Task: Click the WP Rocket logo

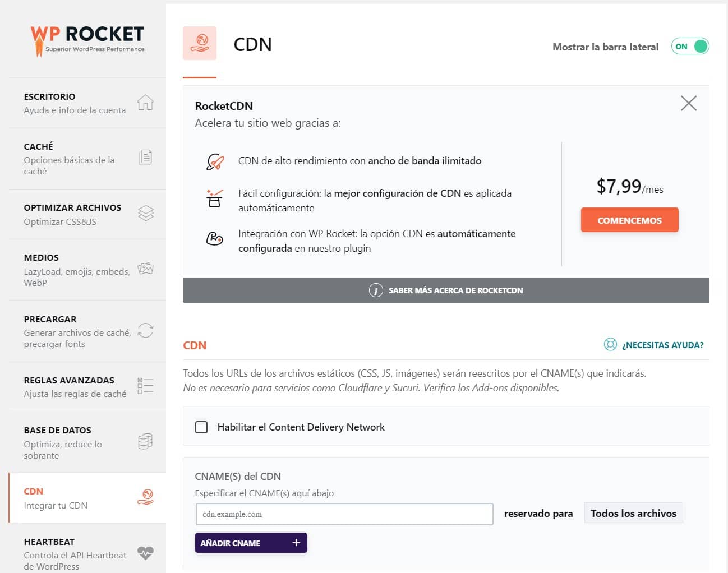Action: click(87, 38)
